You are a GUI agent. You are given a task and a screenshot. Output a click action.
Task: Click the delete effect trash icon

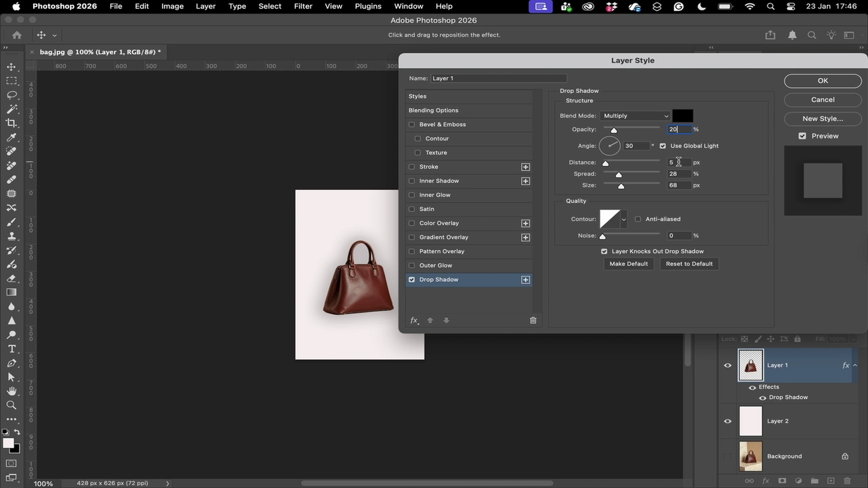pos(533,320)
